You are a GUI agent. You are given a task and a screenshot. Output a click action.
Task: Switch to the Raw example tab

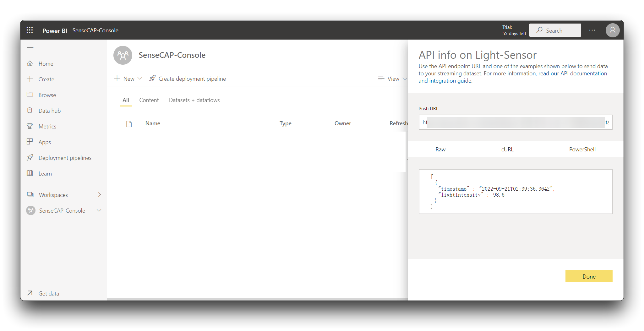pos(440,149)
